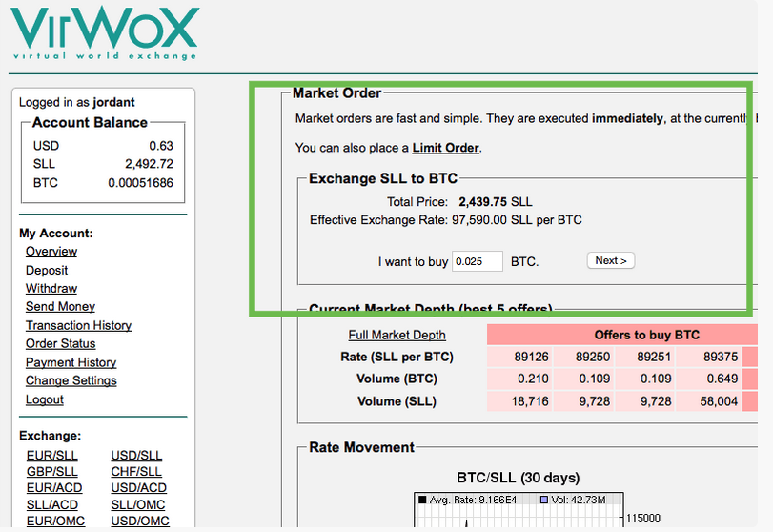Click the Total Price 2,439.75 value
Screen dimensions: 773x532
[482, 202]
